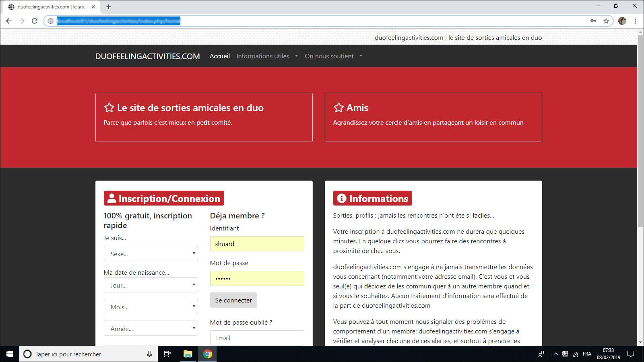Click the DUOFEELINGACTIVITIES.COM brand link
This screenshot has width=644, height=362.
click(x=147, y=56)
